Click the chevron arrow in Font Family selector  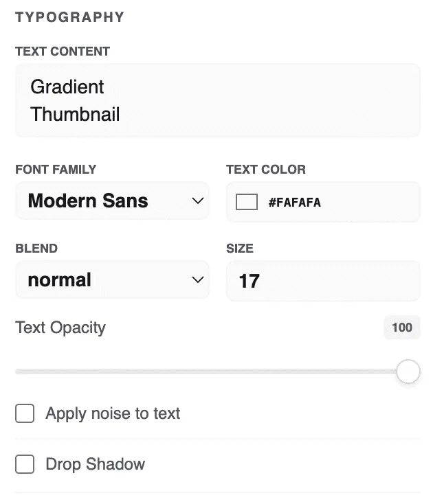tap(197, 201)
